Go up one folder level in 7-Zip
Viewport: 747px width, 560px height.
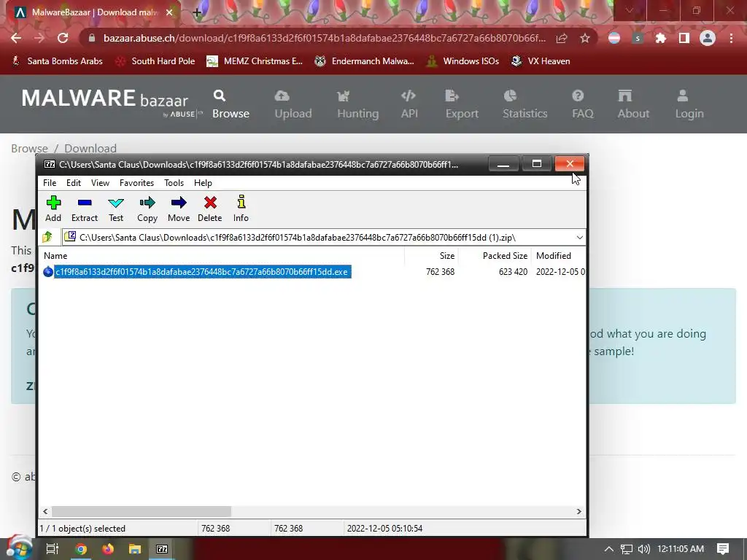47,237
